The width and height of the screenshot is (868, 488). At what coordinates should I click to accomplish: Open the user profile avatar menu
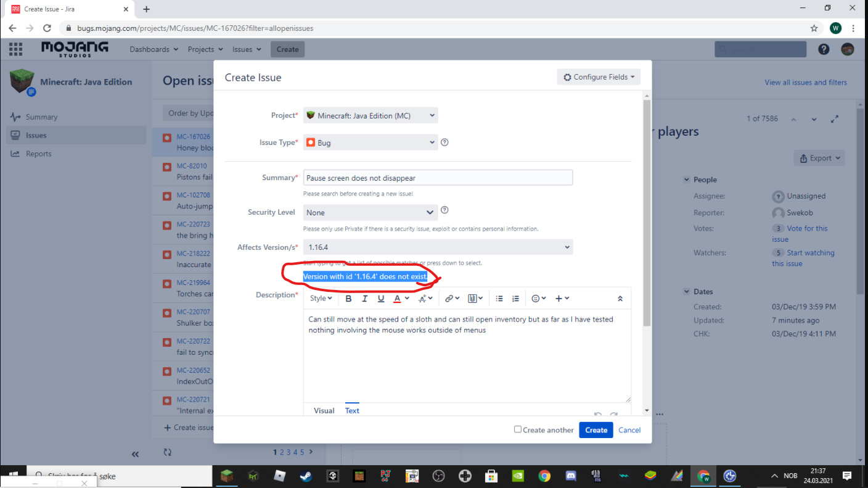848,49
